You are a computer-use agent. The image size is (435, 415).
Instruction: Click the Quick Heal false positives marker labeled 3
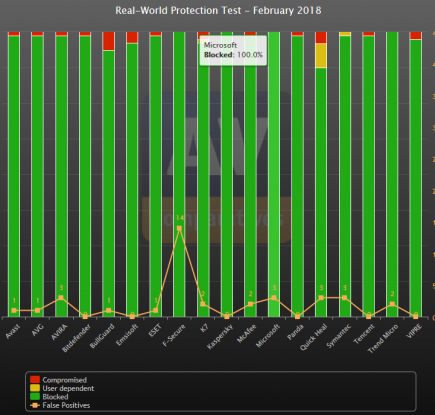[x=321, y=298]
